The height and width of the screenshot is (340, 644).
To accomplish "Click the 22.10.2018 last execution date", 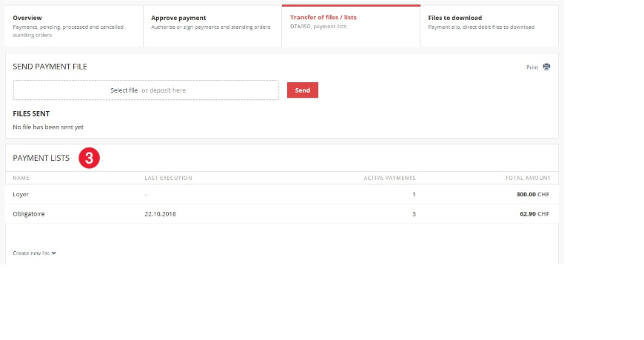I will click(x=161, y=214).
